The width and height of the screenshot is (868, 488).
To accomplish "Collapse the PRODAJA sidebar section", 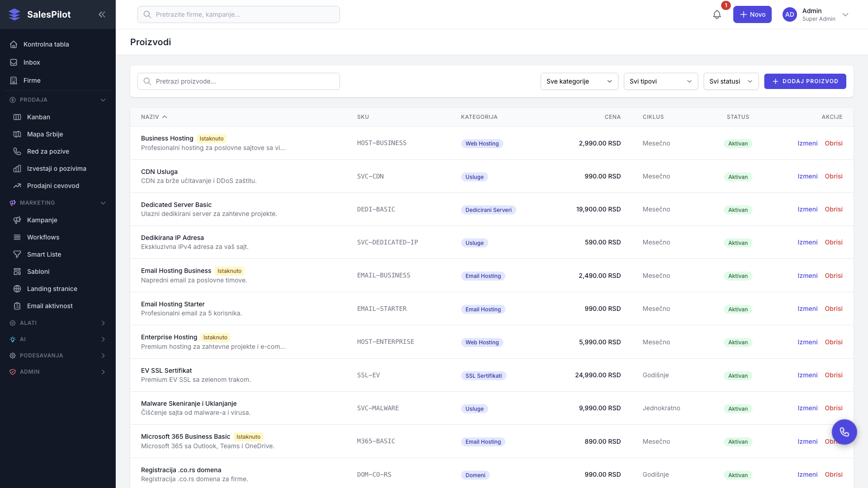I will tap(103, 100).
